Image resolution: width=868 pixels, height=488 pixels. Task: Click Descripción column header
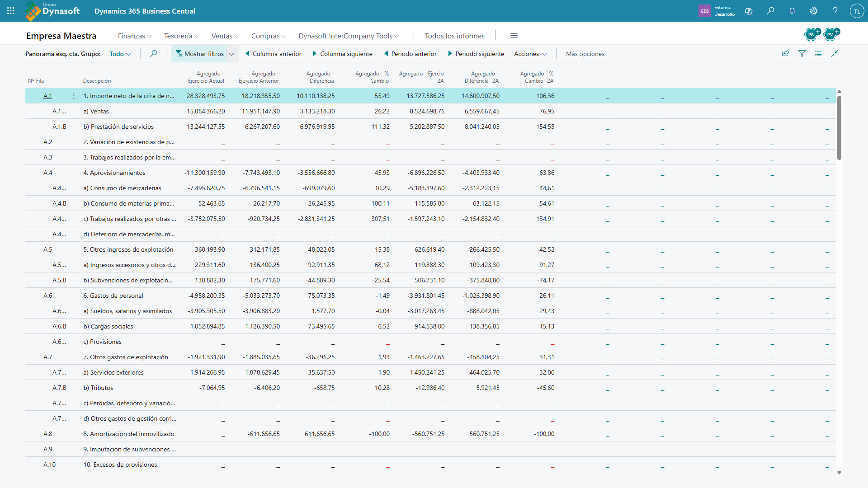97,81
